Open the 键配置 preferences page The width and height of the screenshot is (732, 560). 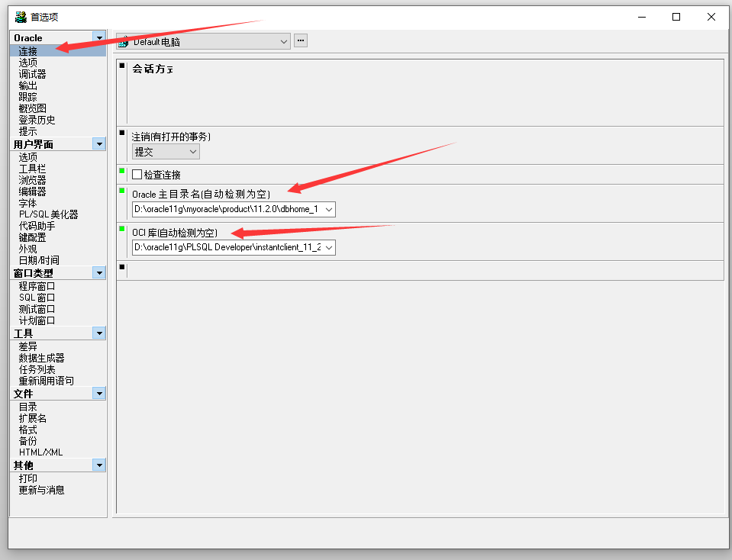point(32,237)
